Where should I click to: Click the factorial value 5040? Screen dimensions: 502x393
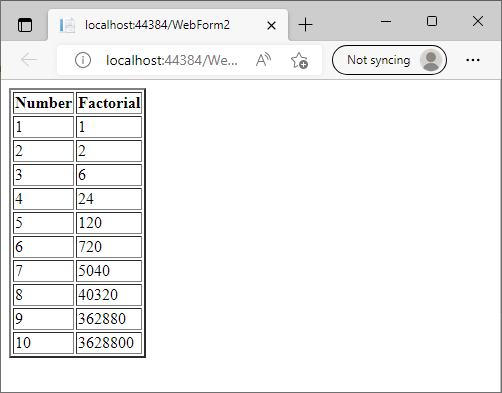click(109, 271)
